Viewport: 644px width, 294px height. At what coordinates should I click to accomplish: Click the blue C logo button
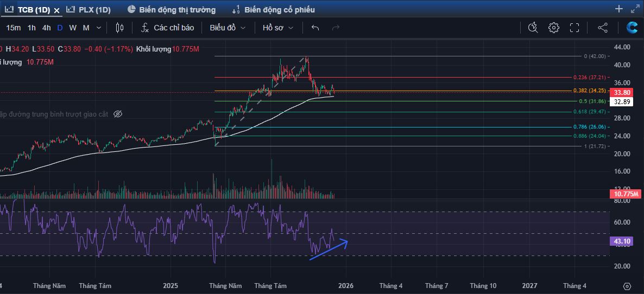coord(632,28)
